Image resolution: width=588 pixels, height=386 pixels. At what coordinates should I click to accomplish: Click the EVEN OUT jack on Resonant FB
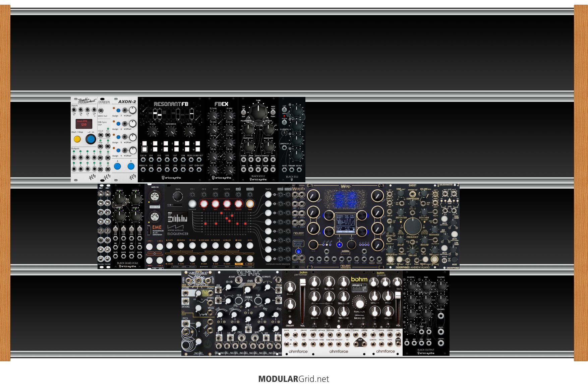click(x=199, y=170)
